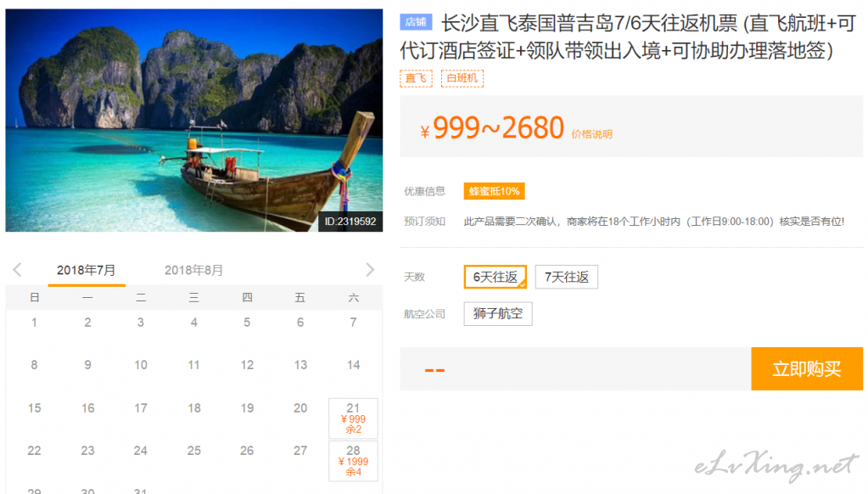868x494 pixels.
Task: Open the 价格说明 link
Action: 591,135
